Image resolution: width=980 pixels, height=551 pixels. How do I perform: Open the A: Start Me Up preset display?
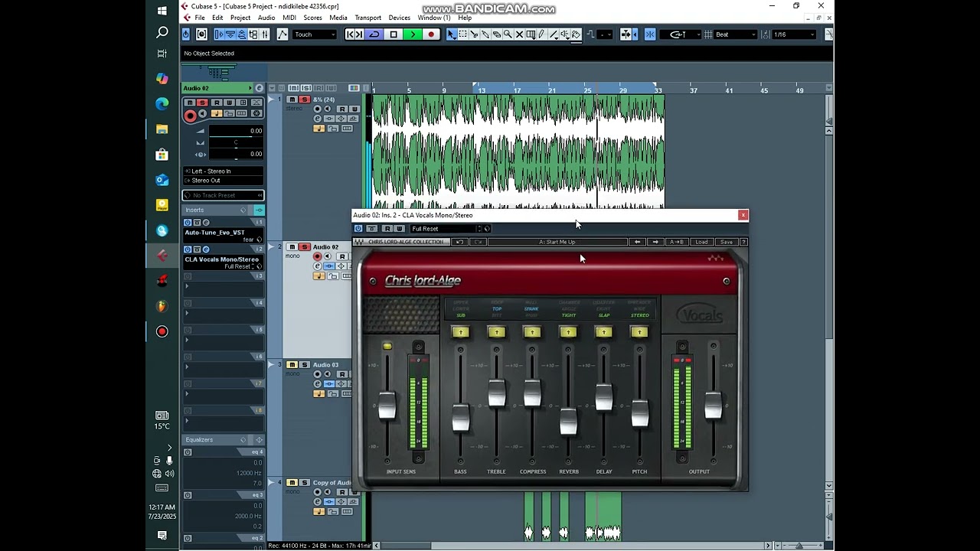pos(557,242)
